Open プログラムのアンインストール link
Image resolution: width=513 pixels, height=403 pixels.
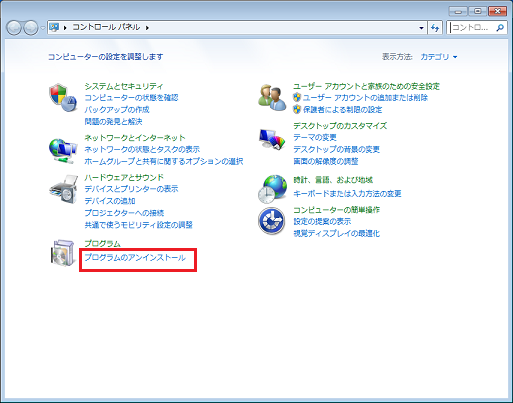pos(135,258)
